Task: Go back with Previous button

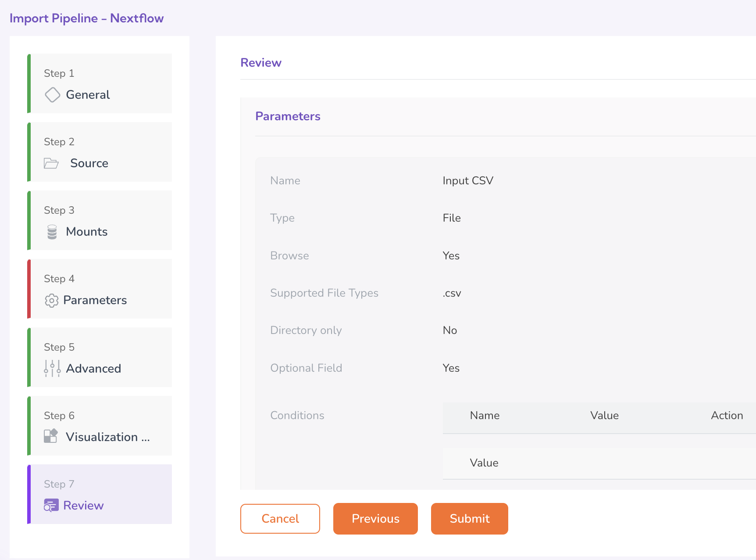Action: point(375,519)
